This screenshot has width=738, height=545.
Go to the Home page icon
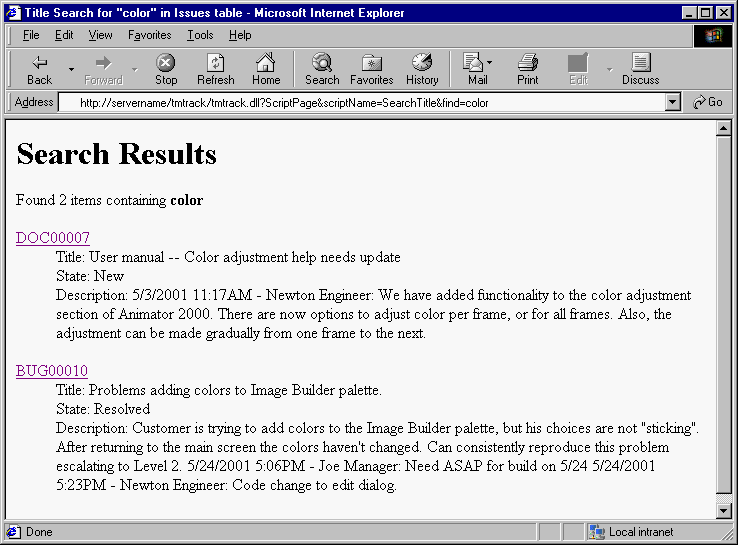(265, 63)
